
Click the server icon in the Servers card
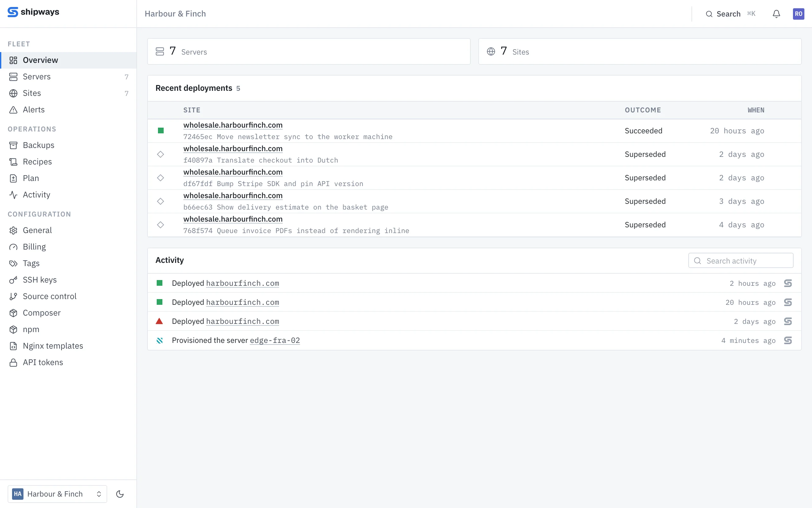(160, 51)
